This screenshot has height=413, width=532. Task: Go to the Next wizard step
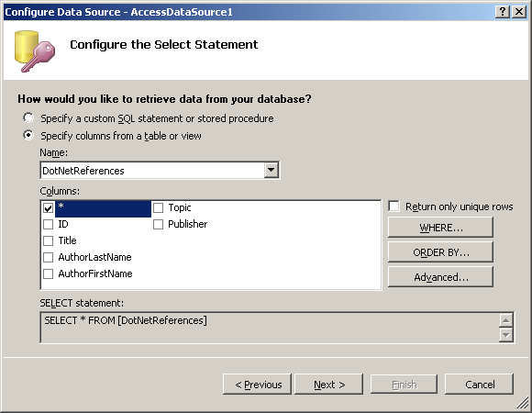(328, 385)
